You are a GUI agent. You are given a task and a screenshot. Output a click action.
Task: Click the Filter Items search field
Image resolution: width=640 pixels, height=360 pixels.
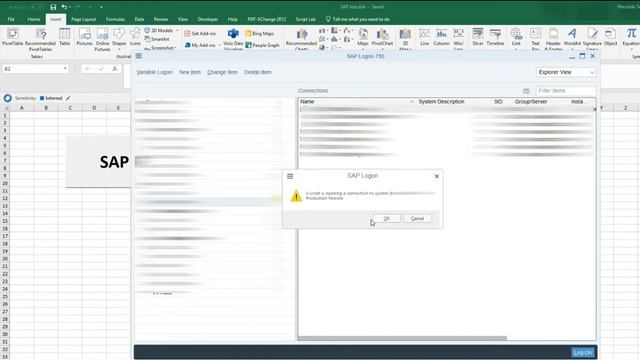[x=566, y=91]
